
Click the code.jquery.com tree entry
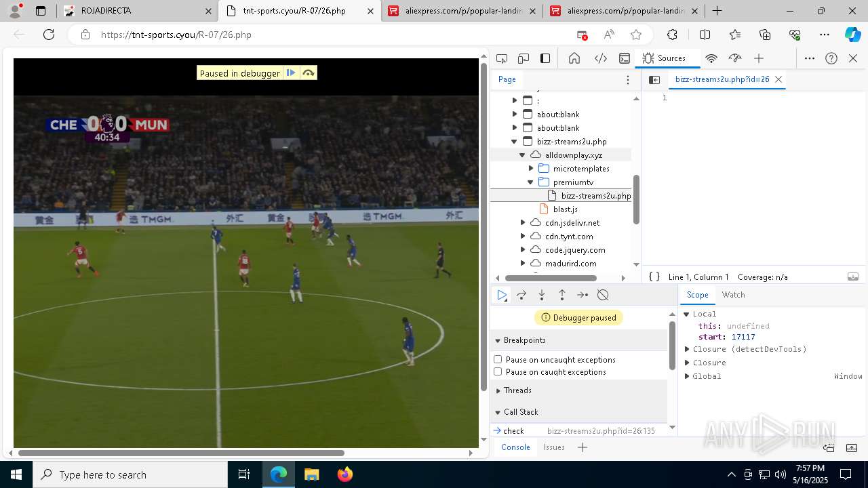[x=575, y=250]
